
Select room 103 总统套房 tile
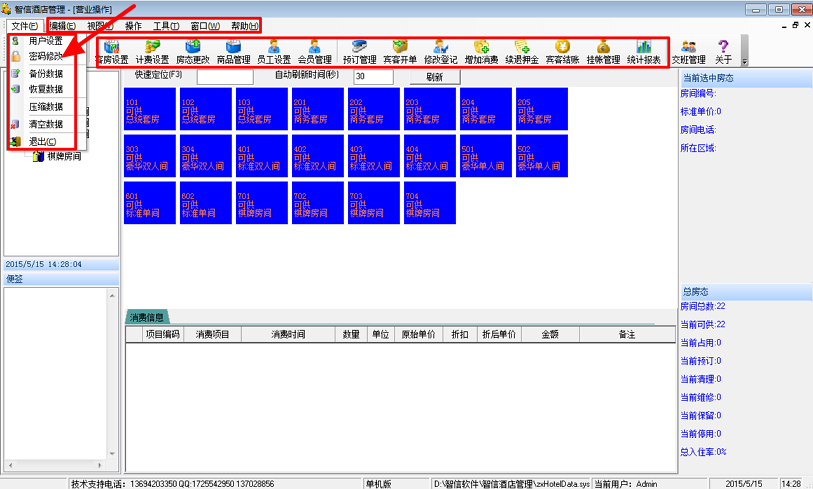[262, 109]
